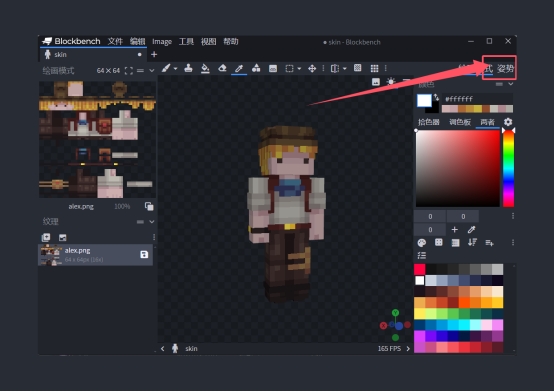Toggle the pixel grid display
The image size is (554, 392).
point(374,68)
